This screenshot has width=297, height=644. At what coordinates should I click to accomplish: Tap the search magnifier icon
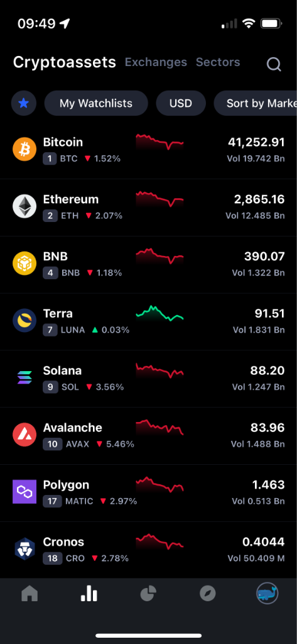click(274, 64)
